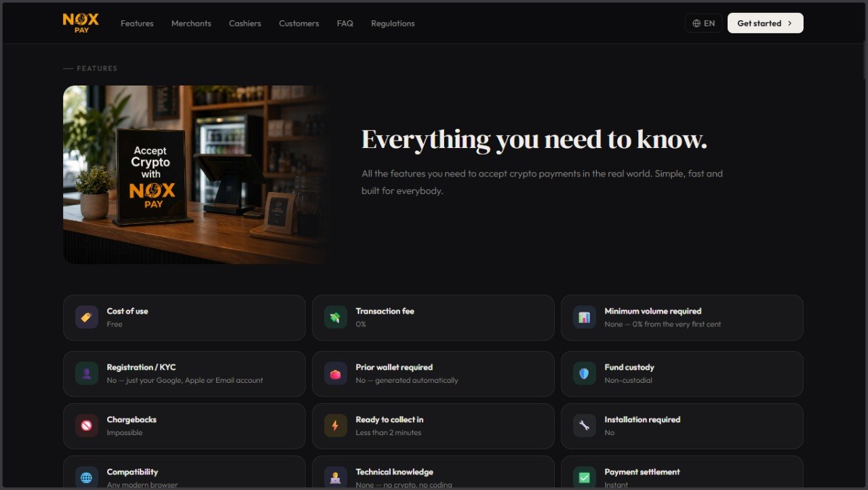Click the Registration / KYC person icon
The width and height of the screenshot is (868, 490).
click(87, 373)
